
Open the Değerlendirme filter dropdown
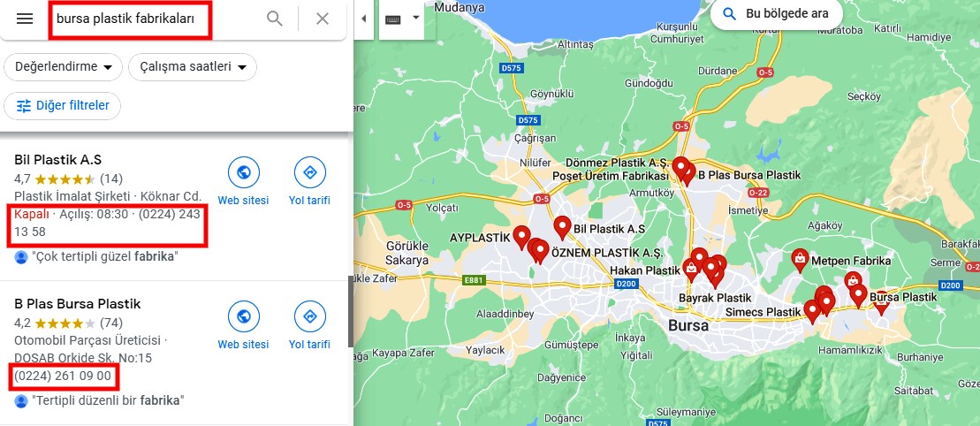pyautogui.click(x=63, y=67)
